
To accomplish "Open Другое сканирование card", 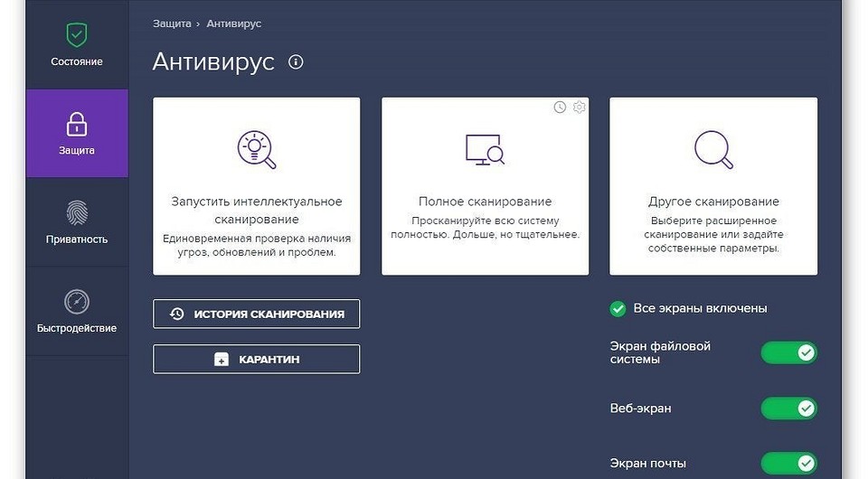I will [x=713, y=186].
